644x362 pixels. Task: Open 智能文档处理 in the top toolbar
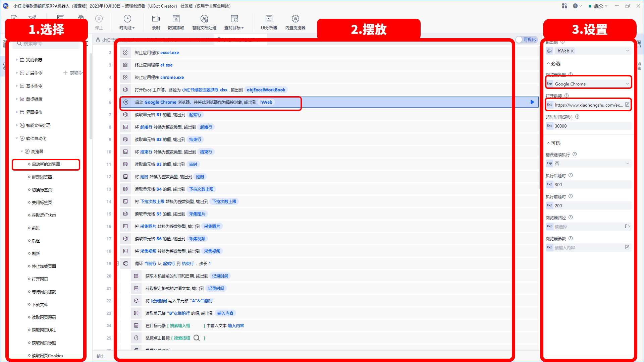pos(204,22)
